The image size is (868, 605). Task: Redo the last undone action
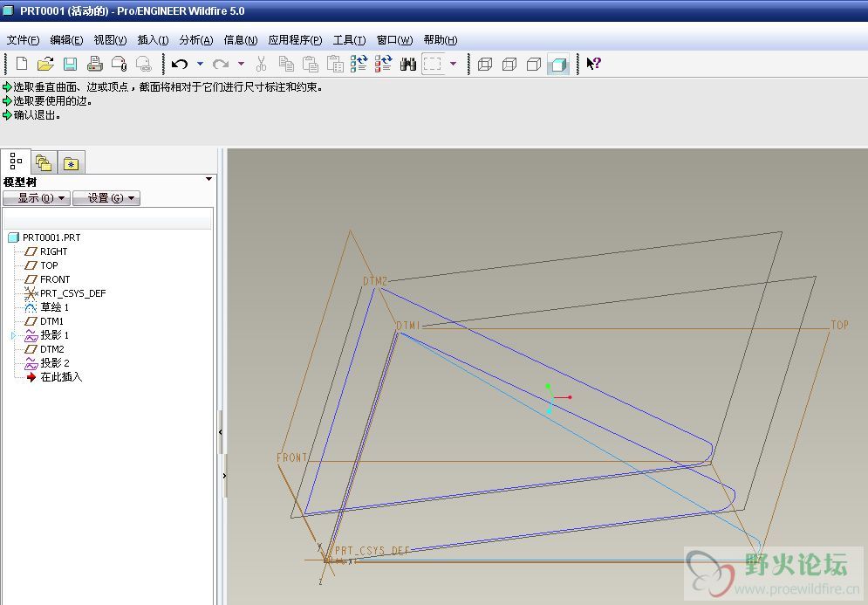tap(221, 65)
